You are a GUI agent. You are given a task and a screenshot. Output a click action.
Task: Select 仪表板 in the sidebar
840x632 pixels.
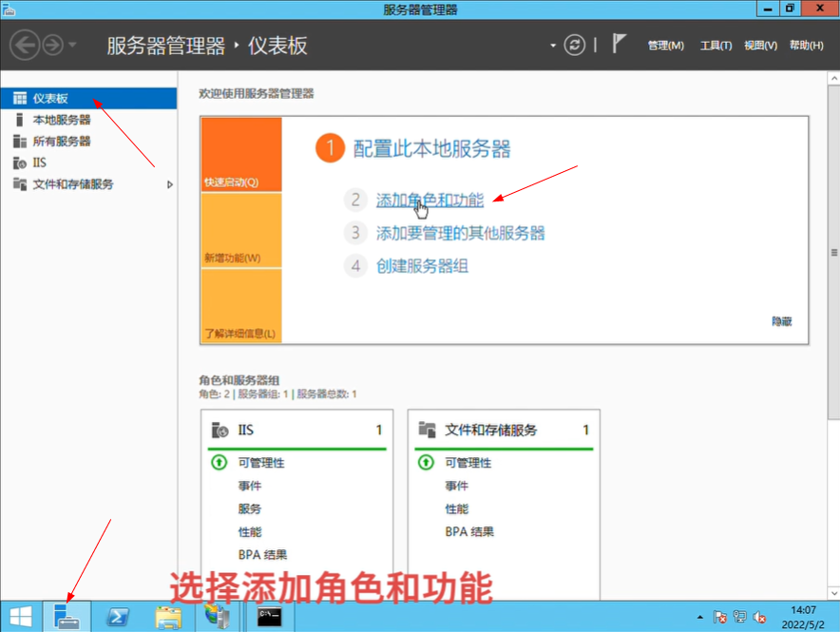[x=88, y=99]
